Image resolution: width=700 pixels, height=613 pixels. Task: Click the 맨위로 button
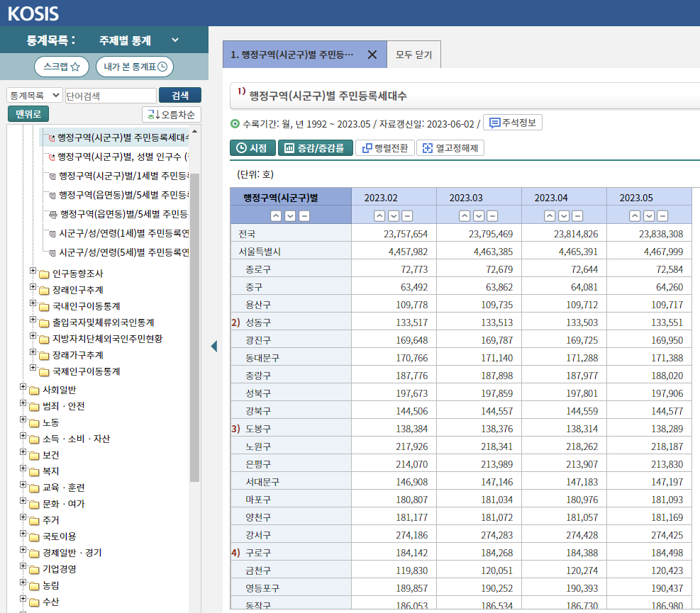(28, 114)
